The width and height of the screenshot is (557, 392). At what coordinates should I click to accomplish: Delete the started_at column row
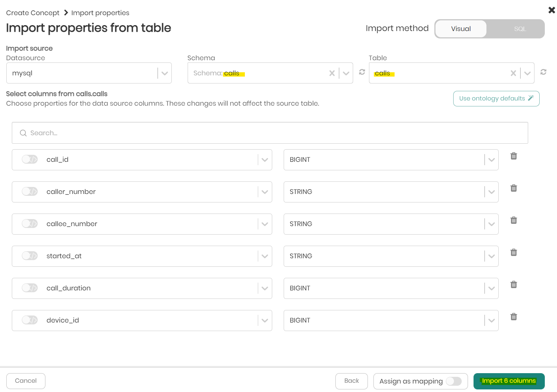click(513, 252)
